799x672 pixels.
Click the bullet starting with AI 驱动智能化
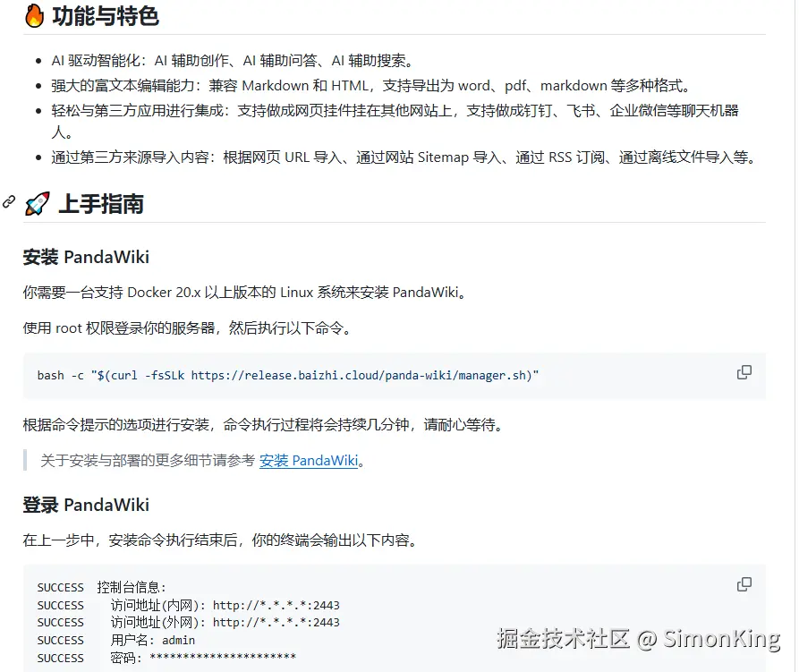233,61
